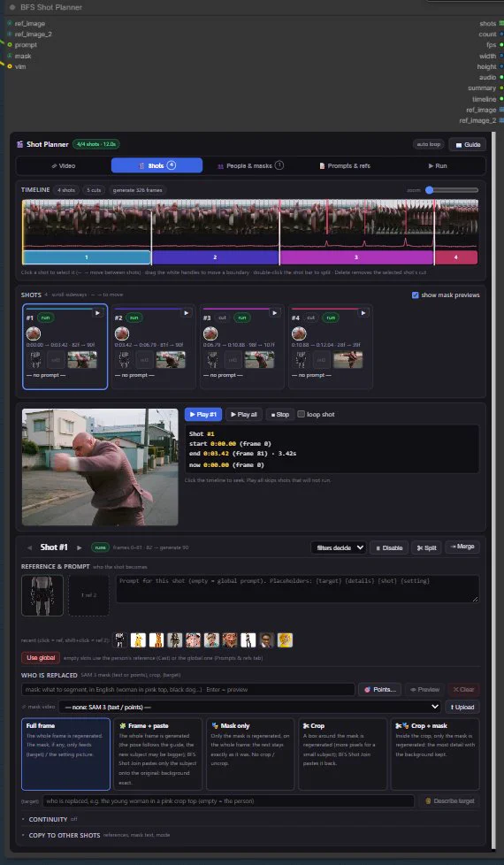Toggle the run badge on shot #2 card

click(134, 318)
